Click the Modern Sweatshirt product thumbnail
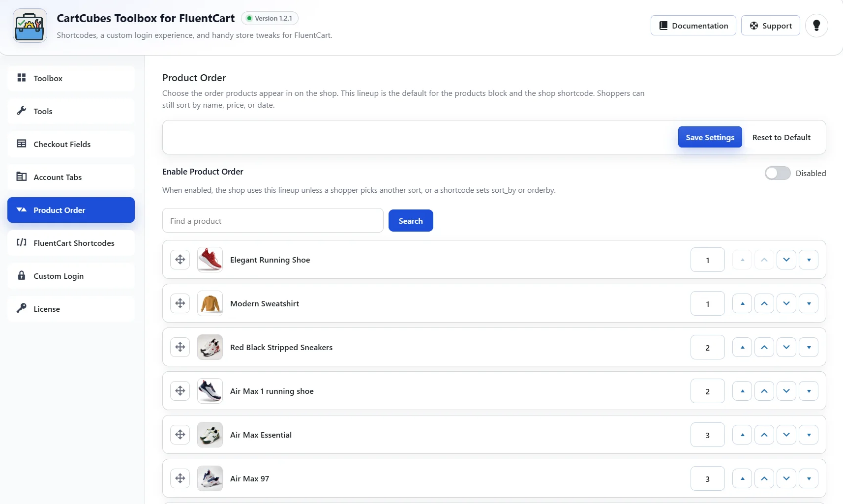 click(x=210, y=303)
